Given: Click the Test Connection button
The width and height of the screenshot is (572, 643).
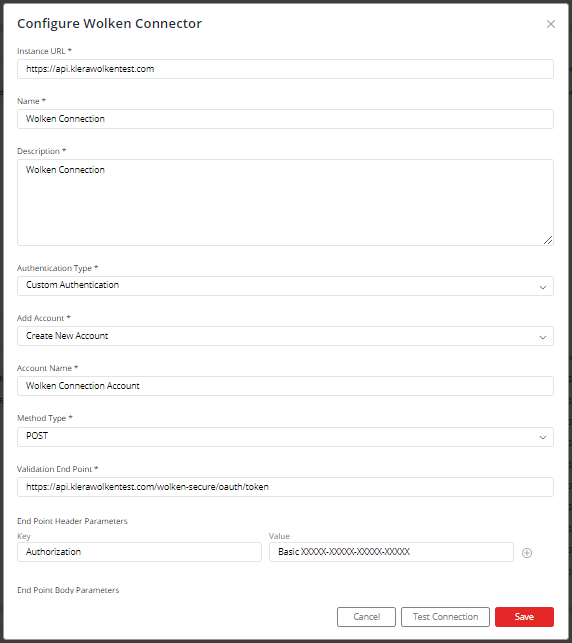Looking at the screenshot, I should tap(445, 617).
